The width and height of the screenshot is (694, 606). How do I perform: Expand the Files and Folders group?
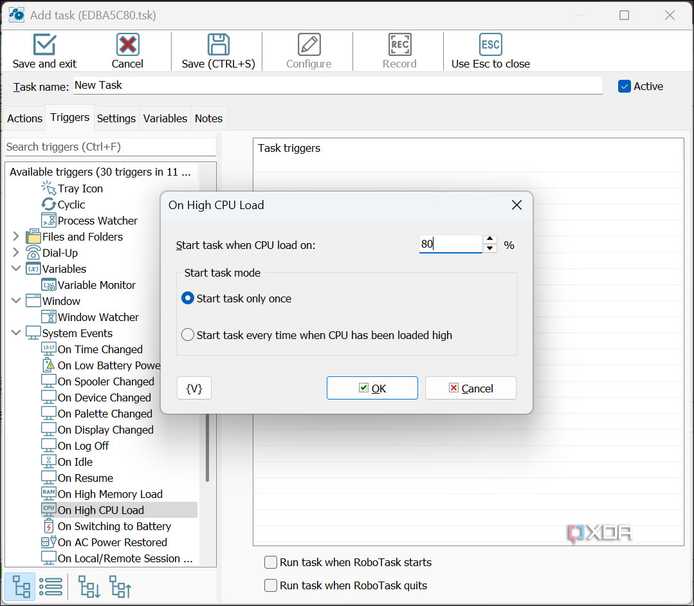coord(16,236)
